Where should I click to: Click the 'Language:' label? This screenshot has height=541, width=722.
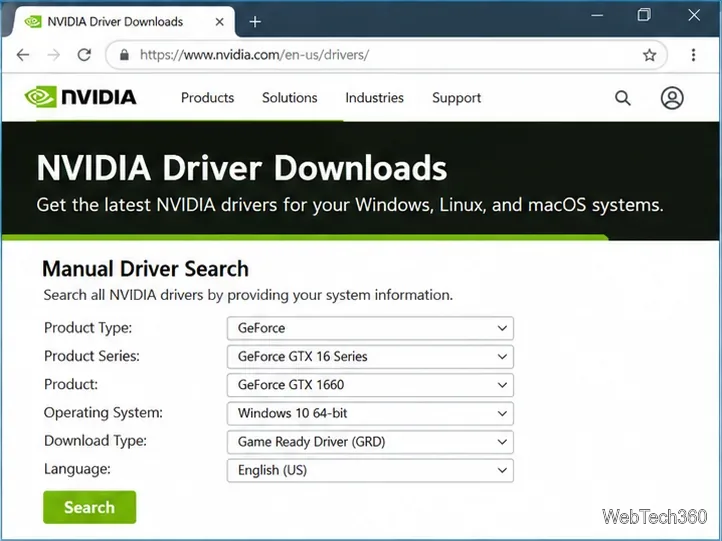coord(77,469)
